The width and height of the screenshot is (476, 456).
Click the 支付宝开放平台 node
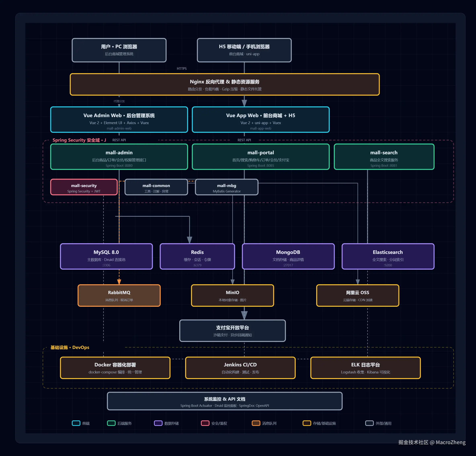[x=232, y=331]
